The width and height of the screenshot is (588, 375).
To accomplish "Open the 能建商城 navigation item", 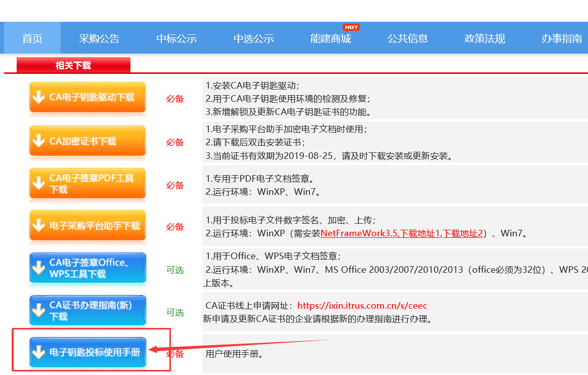I will click(331, 39).
